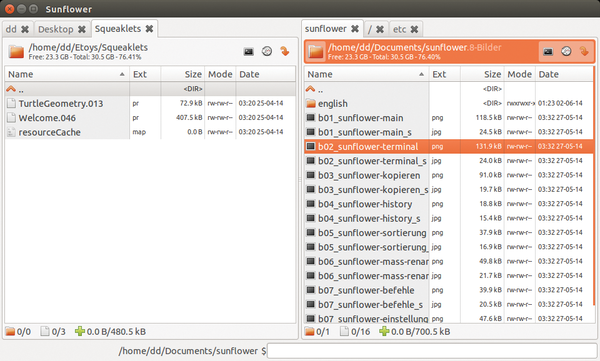The width and height of the screenshot is (600, 361).
Task: Open terminal icon in left panel header
Action: 249,52
